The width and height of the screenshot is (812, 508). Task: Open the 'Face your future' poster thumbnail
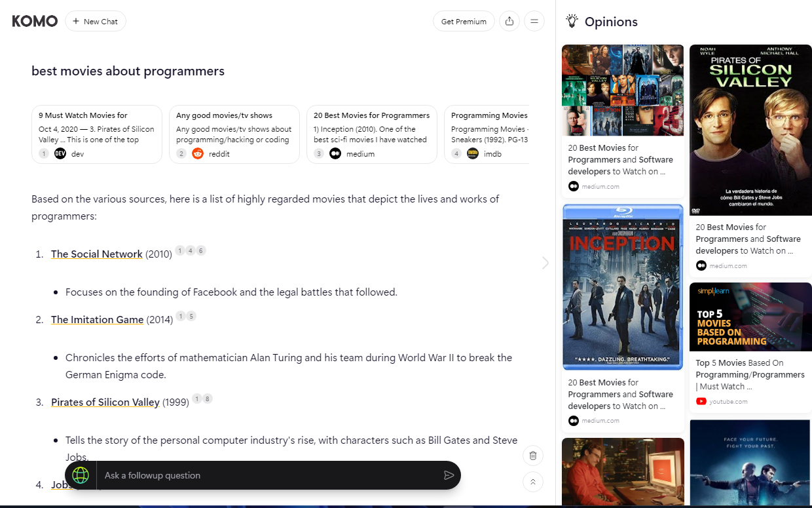(x=750, y=463)
